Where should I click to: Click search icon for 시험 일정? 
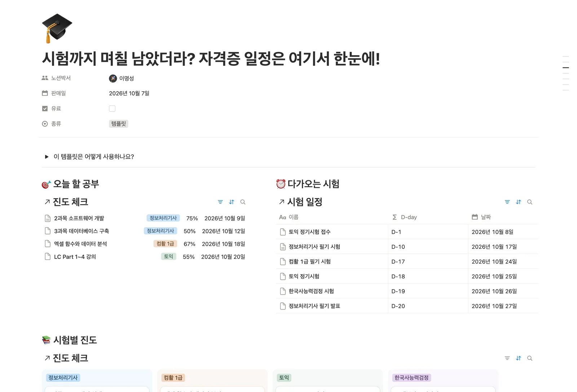tap(529, 202)
